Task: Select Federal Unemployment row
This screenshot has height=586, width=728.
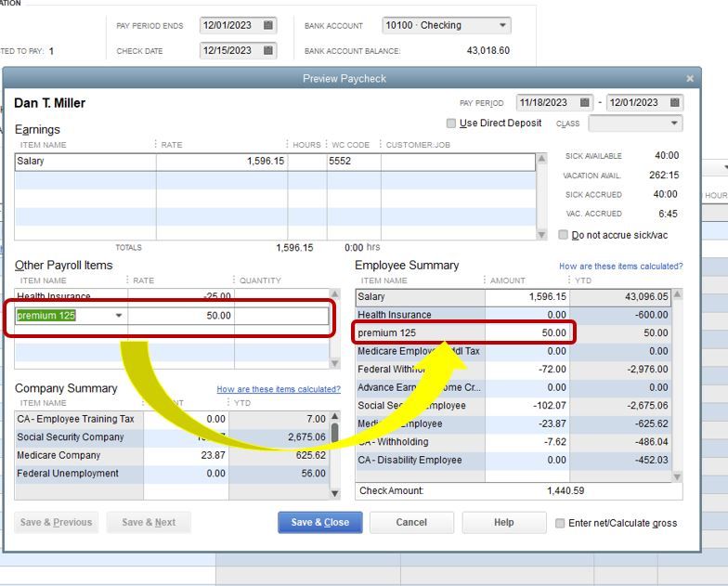Action: pyautogui.click(x=172, y=474)
